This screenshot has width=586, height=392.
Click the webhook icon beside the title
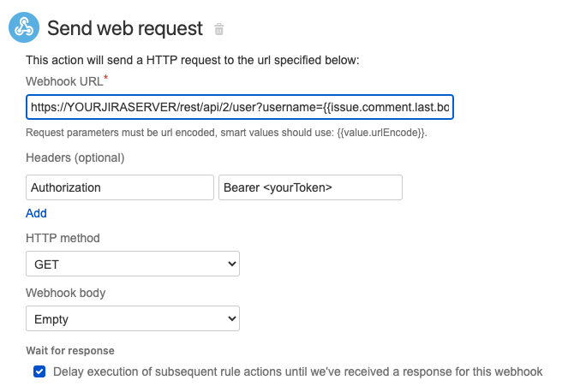tap(22, 28)
